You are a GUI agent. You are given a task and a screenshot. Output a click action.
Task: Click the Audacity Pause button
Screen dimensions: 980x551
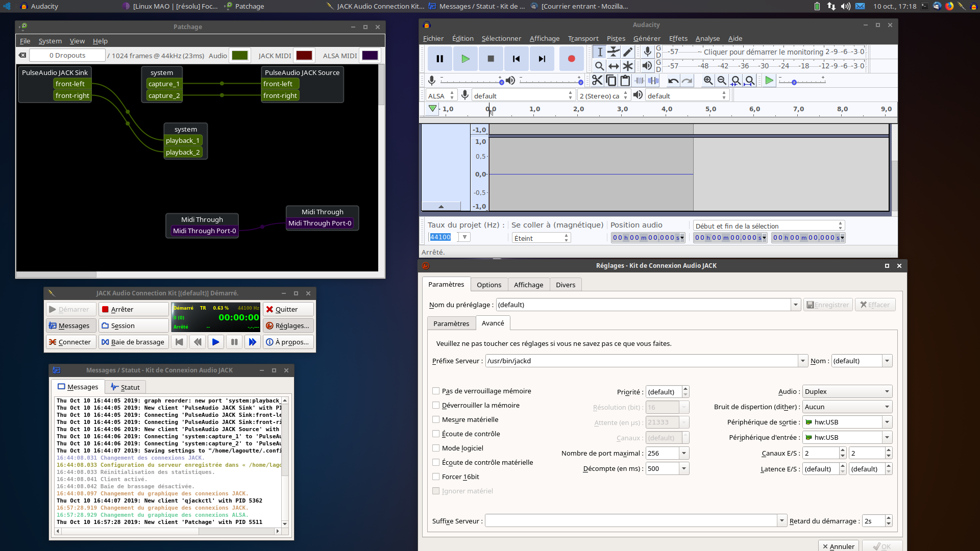(439, 59)
